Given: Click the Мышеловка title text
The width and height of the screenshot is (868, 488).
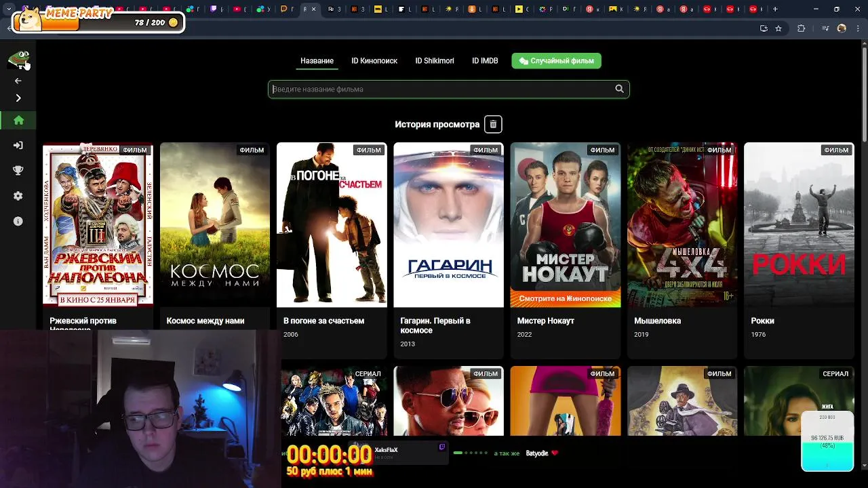Looking at the screenshot, I should 657,321.
